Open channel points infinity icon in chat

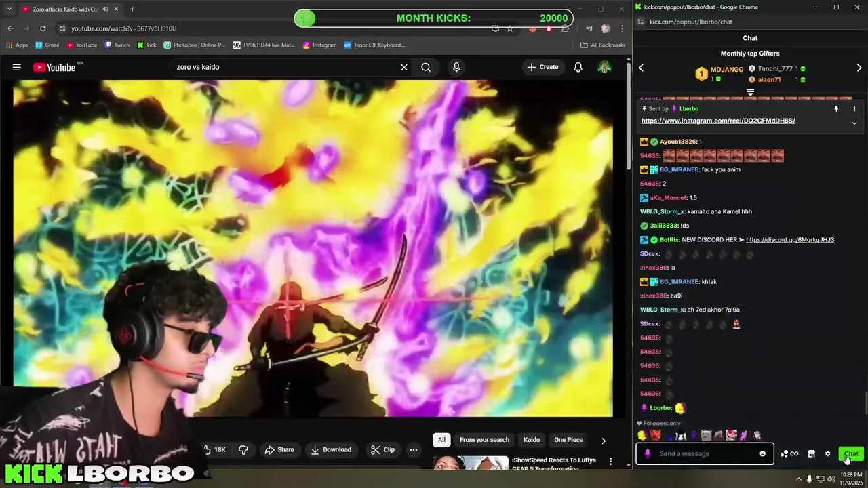(x=794, y=453)
